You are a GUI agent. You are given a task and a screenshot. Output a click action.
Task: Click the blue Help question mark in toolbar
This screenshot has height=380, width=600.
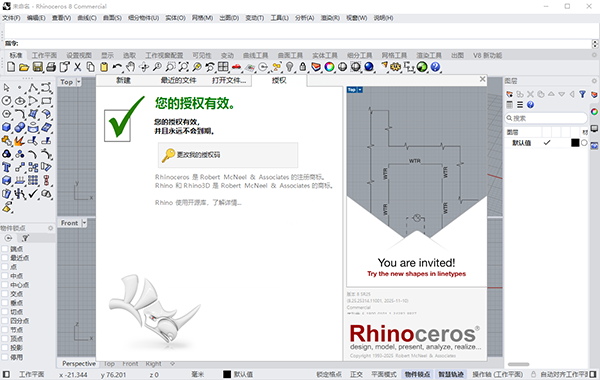[x=435, y=67]
